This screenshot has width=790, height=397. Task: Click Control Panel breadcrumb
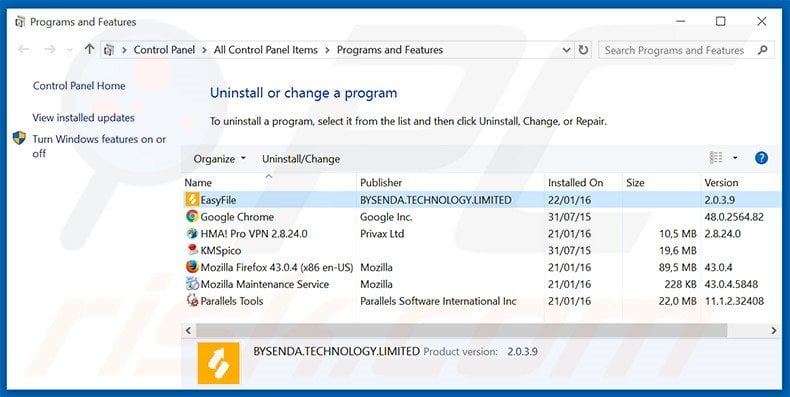pyautogui.click(x=164, y=50)
